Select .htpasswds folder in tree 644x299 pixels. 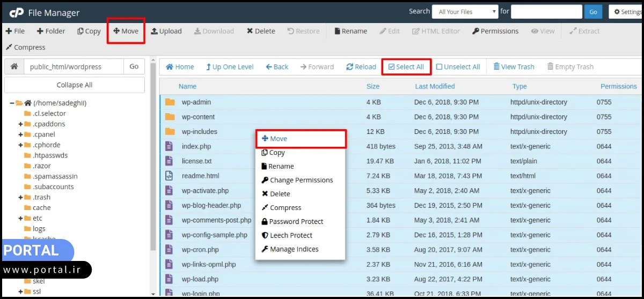point(50,155)
